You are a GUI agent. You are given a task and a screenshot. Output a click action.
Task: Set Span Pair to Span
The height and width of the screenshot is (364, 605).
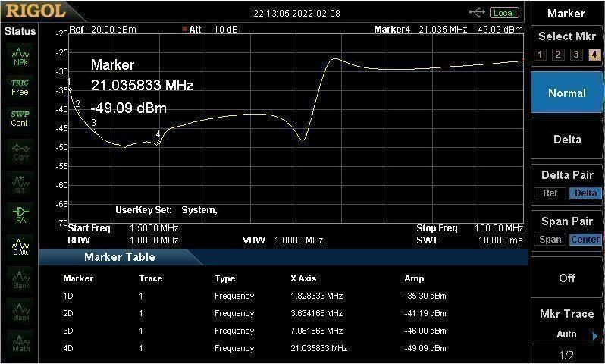point(550,240)
